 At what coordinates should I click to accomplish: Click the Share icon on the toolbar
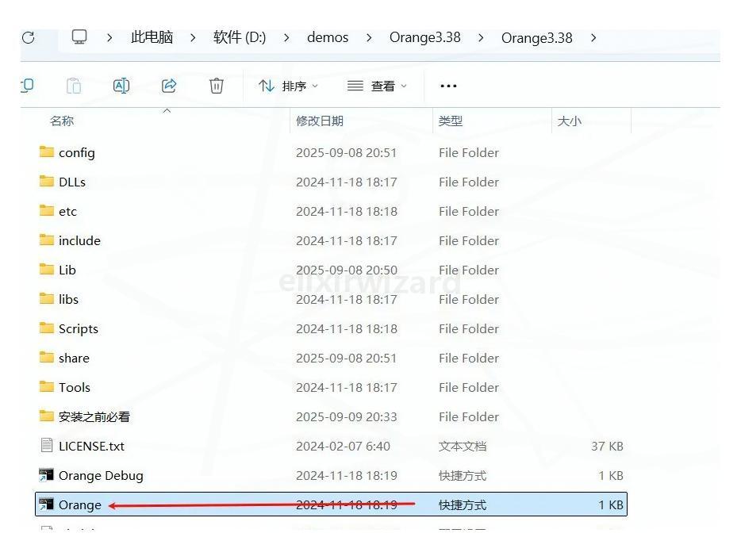[168, 86]
